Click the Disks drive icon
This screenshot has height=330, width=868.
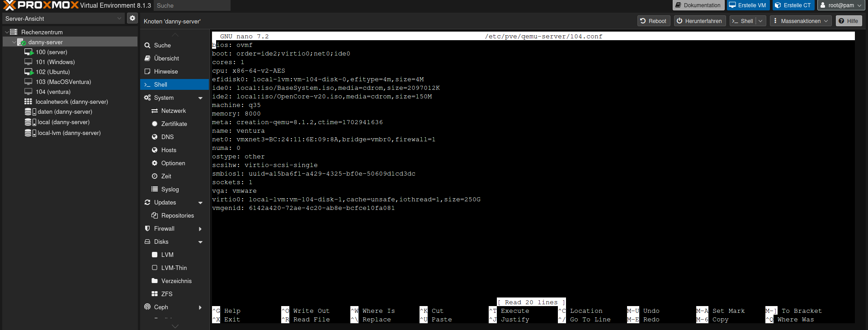[147, 242]
